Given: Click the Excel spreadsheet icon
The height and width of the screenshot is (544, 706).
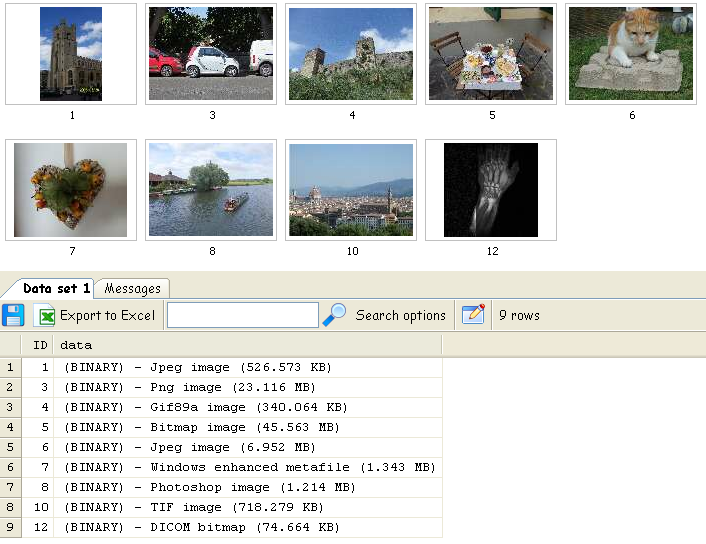Looking at the screenshot, I should [x=45, y=315].
